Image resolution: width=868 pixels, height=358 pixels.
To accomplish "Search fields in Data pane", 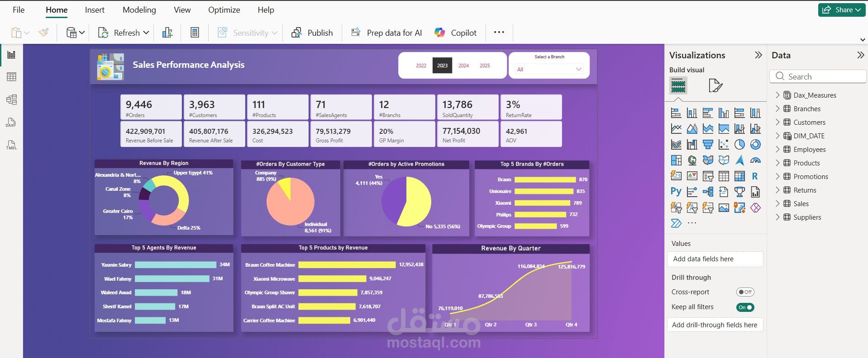I will tap(818, 76).
